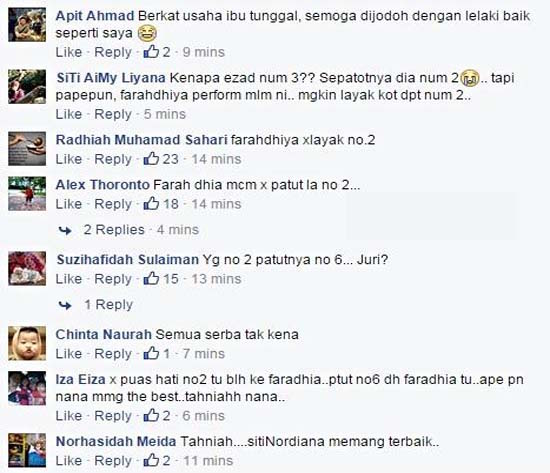Open Iza Eiza's profile name link
550x473 pixels.
(81, 379)
